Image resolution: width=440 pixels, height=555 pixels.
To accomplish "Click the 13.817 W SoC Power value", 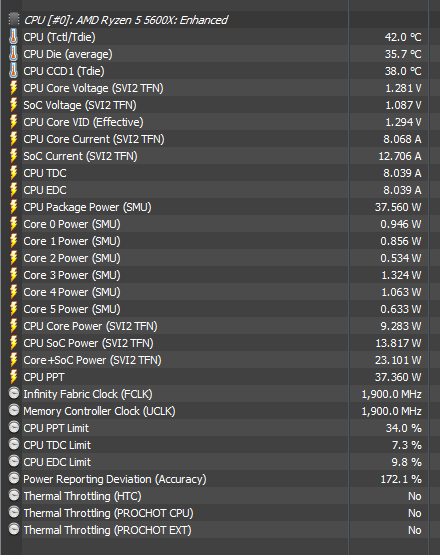I will click(x=399, y=343).
